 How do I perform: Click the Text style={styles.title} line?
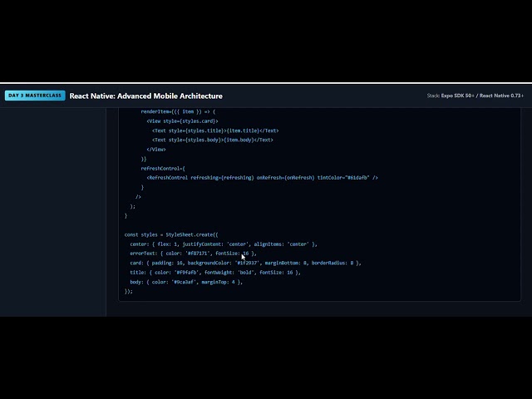coord(215,131)
